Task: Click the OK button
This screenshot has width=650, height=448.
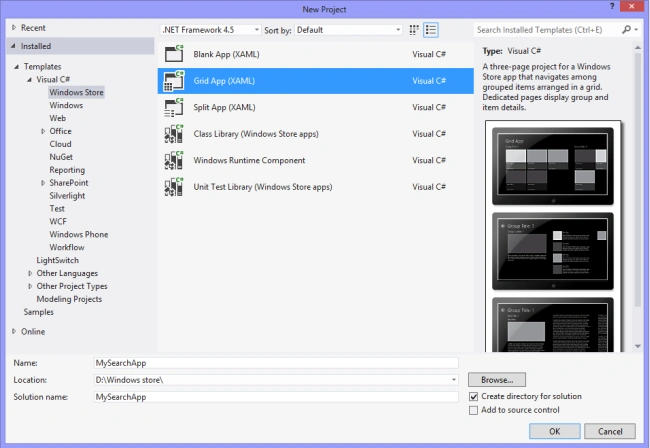Action: (x=555, y=431)
